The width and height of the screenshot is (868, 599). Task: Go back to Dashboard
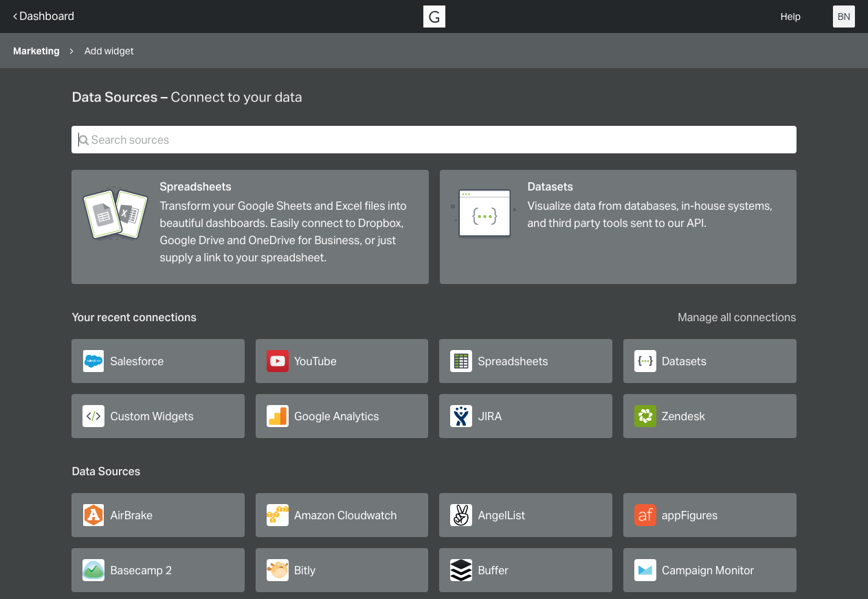coord(43,16)
